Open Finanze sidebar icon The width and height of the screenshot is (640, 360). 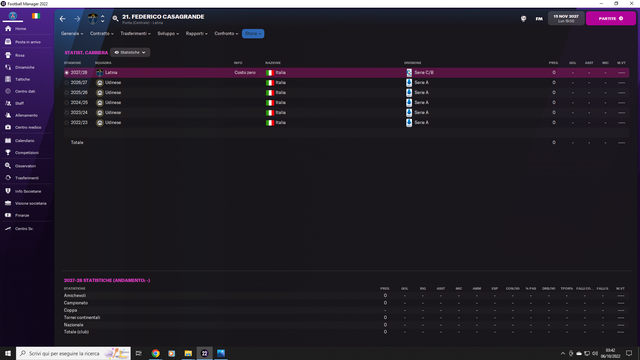(x=8, y=215)
